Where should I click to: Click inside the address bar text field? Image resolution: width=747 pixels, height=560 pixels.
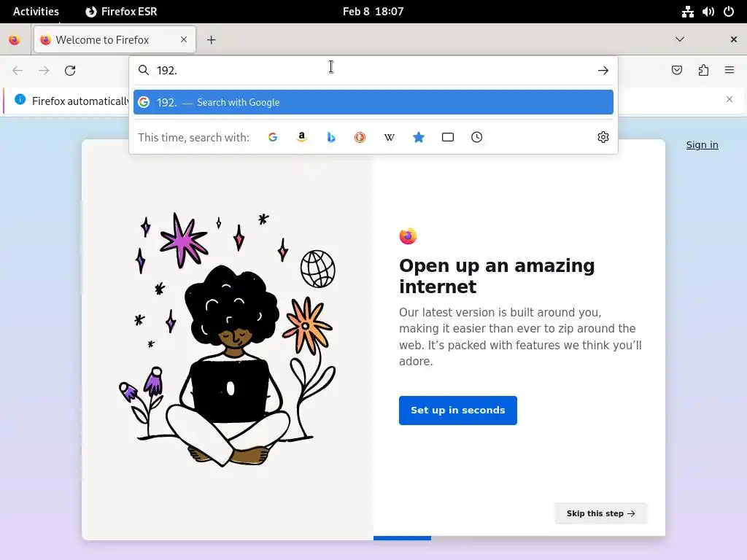coord(373,71)
